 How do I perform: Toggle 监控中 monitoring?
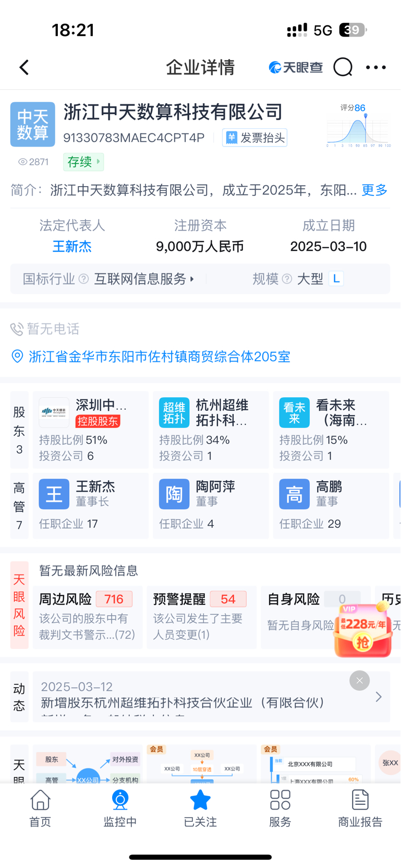coord(120,809)
